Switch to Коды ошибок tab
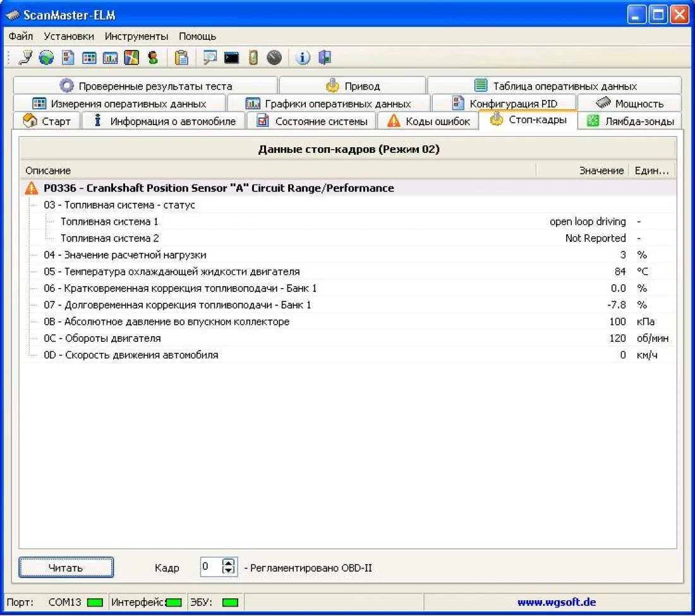 click(428, 121)
